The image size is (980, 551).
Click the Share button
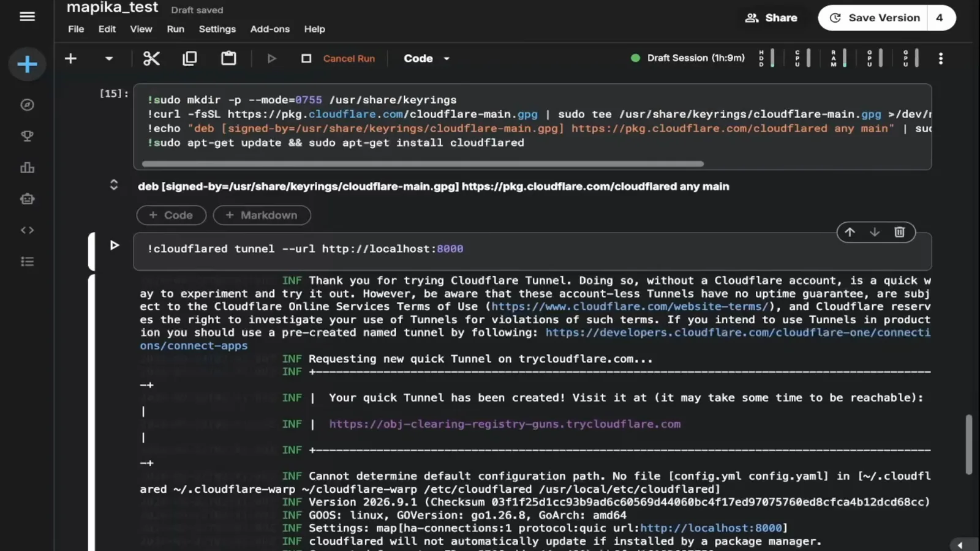[771, 18]
